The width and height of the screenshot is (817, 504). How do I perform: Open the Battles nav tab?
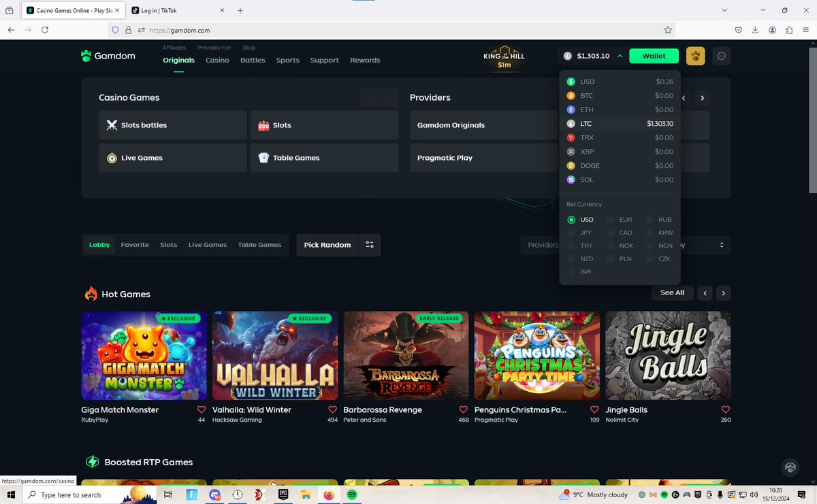pos(253,60)
